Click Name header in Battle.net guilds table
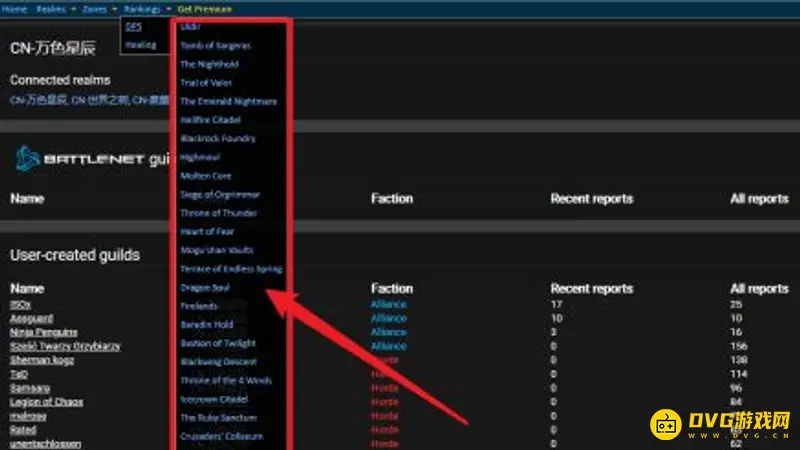800x450 pixels. click(27, 199)
